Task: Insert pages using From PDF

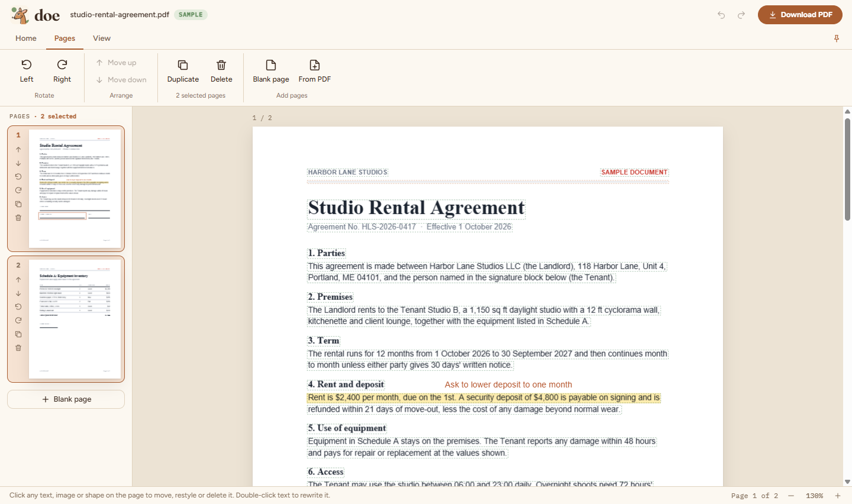Action: [x=315, y=71]
